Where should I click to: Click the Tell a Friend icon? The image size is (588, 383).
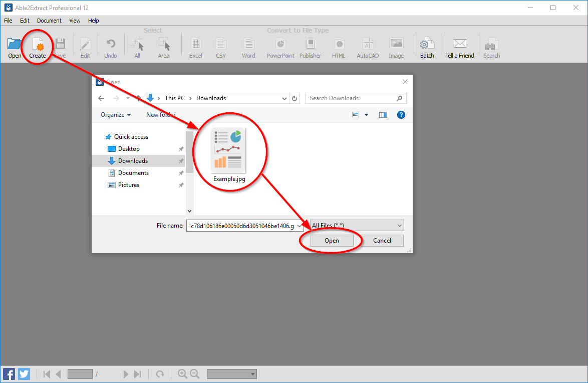tap(459, 47)
